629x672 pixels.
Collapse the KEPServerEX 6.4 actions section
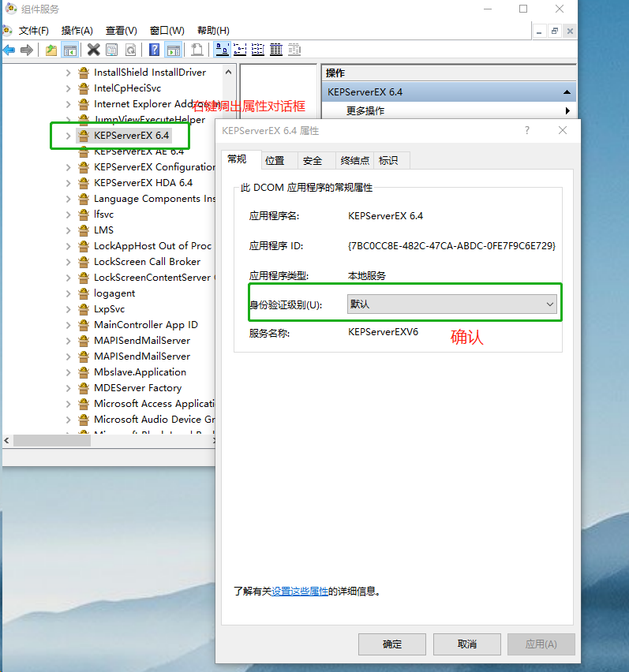coord(567,92)
